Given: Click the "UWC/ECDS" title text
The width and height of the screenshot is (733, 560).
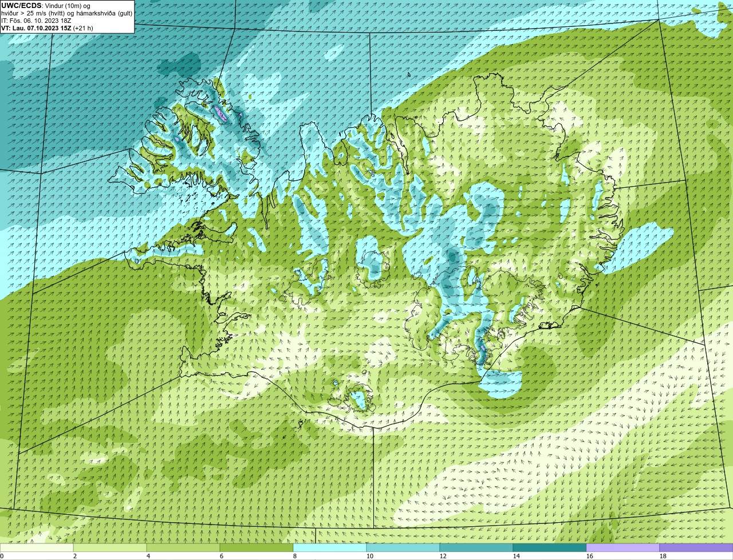Looking at the screenshot, I should 21,6.
